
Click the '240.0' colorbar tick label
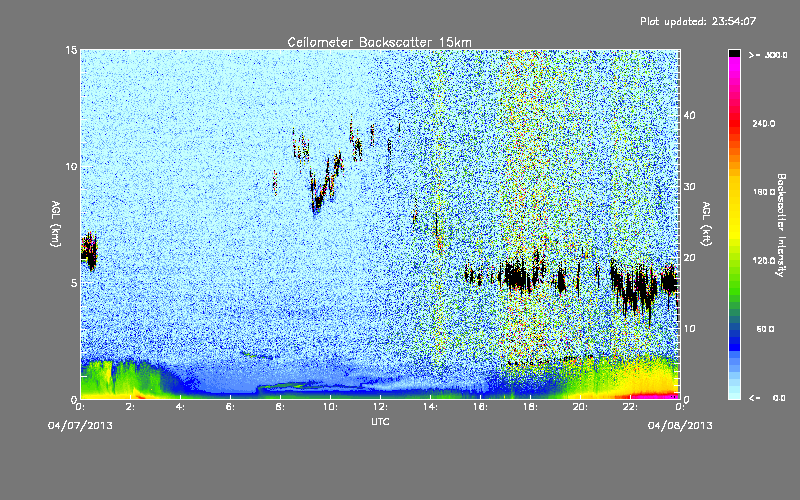pyautogui.click(x=764, y=123)
